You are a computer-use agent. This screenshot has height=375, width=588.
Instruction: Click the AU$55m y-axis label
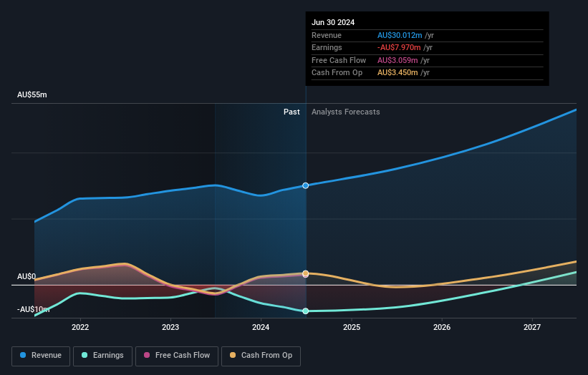32,94
